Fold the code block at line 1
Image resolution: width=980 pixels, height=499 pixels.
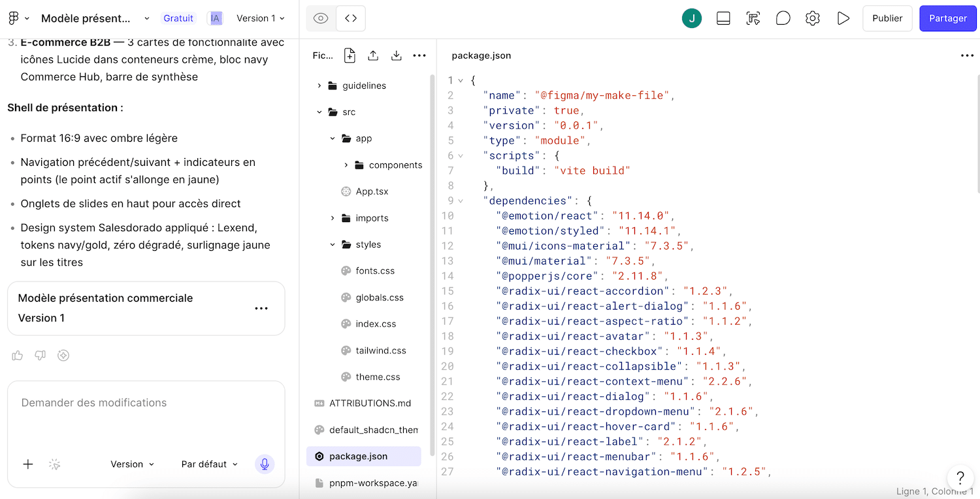coord(461,80)
